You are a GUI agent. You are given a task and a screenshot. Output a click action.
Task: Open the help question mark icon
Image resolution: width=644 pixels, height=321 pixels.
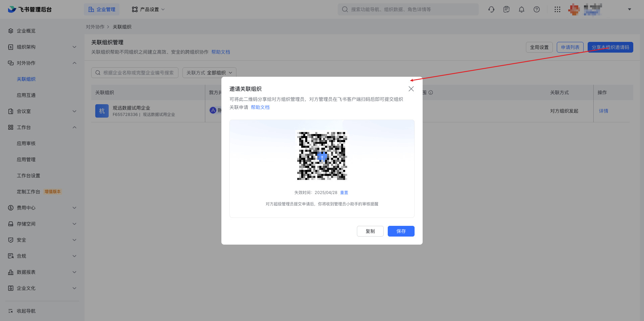coord(537,9)
